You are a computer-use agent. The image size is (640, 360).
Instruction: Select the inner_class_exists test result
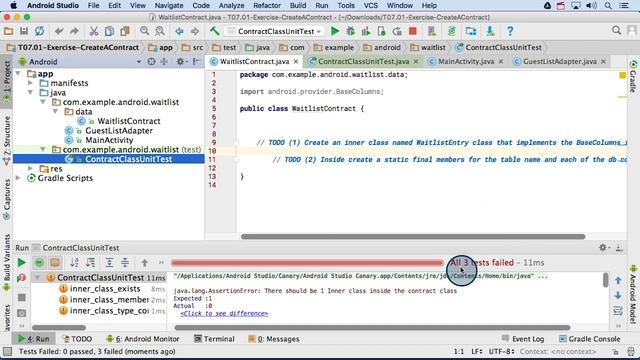tap(104, 289)
